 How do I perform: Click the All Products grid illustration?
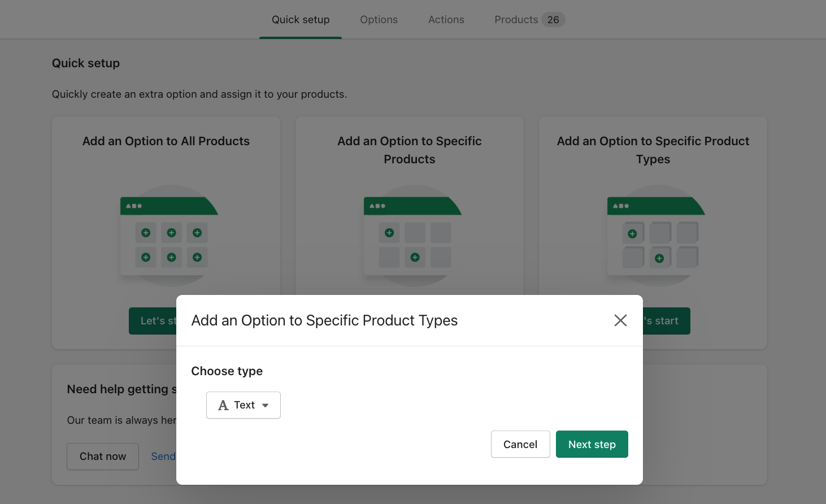pyautogui.click(x=169, y=236)
